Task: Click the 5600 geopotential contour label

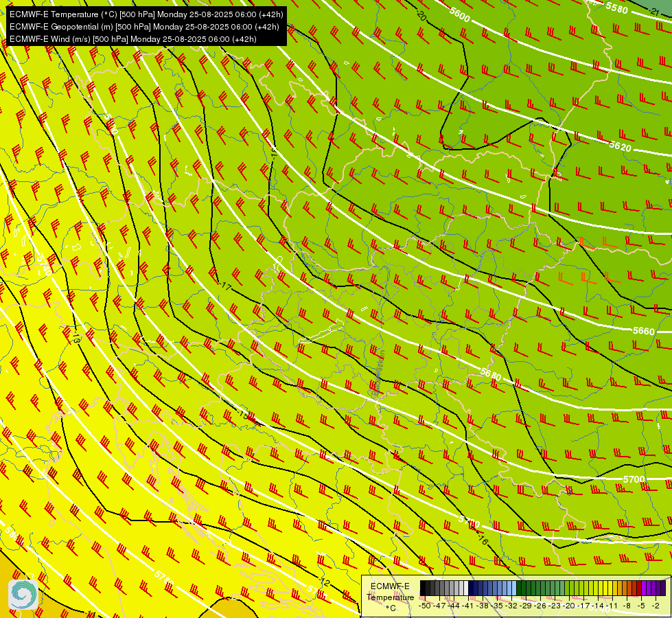Action: 460,14
